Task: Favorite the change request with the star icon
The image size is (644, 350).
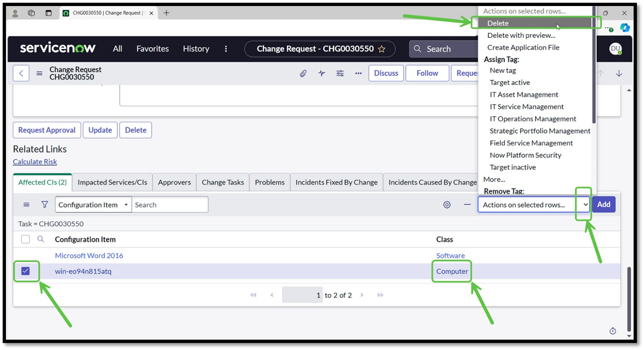Action: coord(382,49)
